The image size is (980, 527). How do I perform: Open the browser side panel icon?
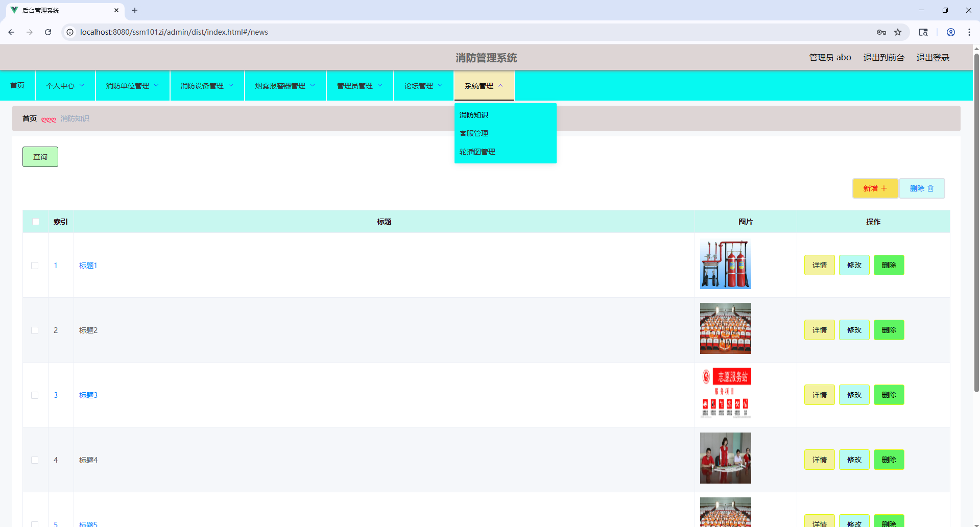(923, 32)
